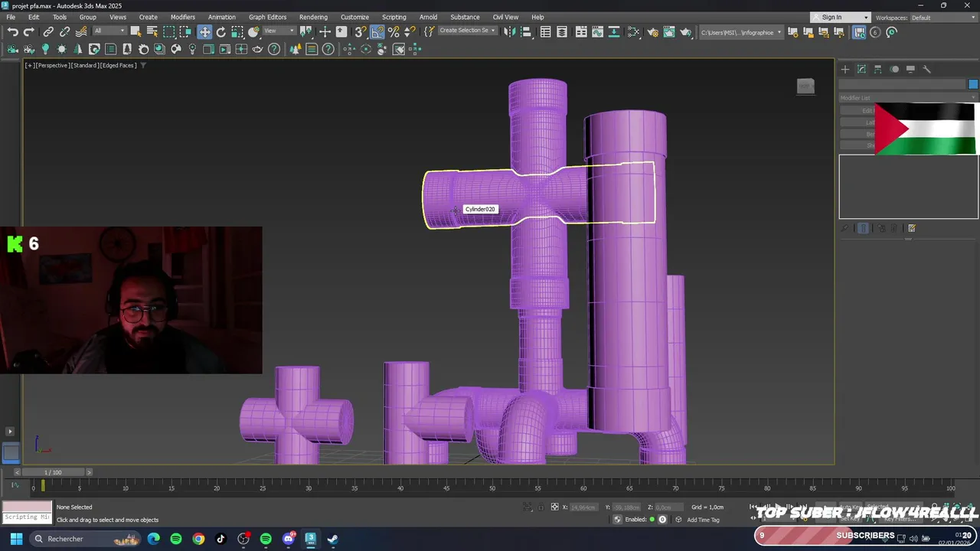This screenshot has height=551, width=980.
Task: Select the Select and Link tool
Action: click(x=48, y=32)
